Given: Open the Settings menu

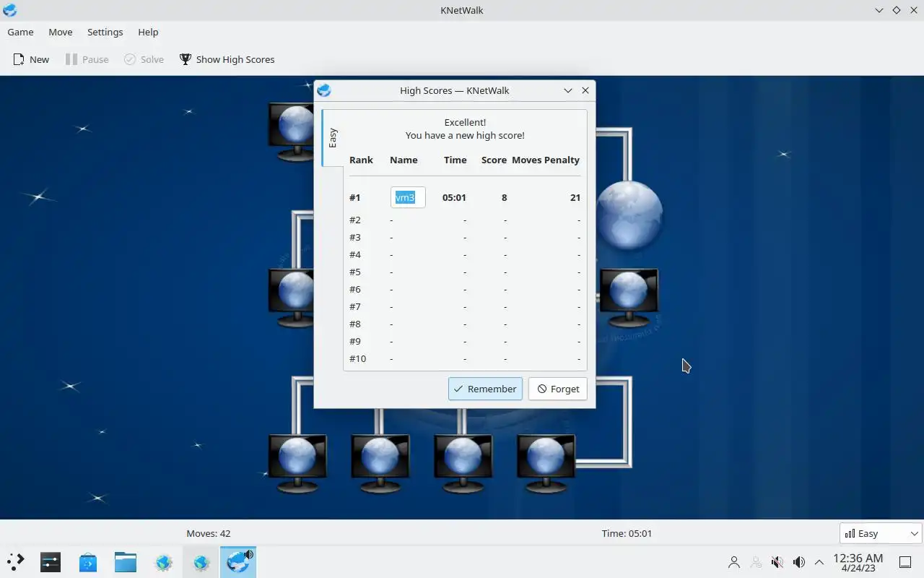Looking at the screenshot, I should click(x=105, y=32).
